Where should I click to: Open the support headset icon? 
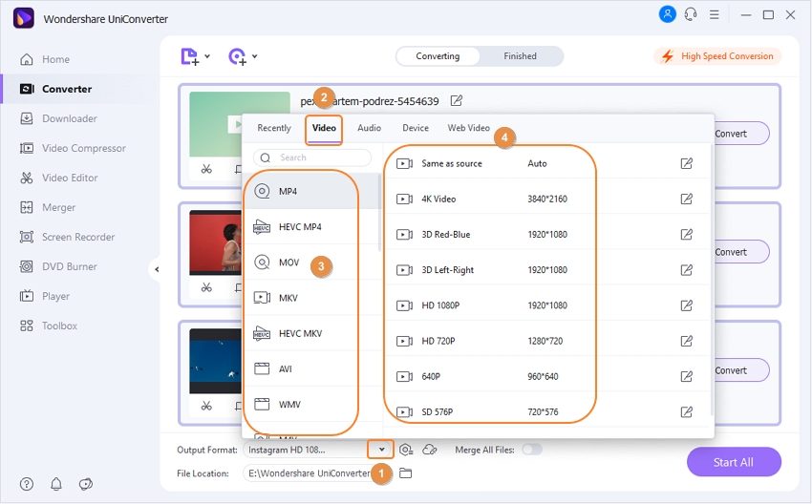point(691,14)
